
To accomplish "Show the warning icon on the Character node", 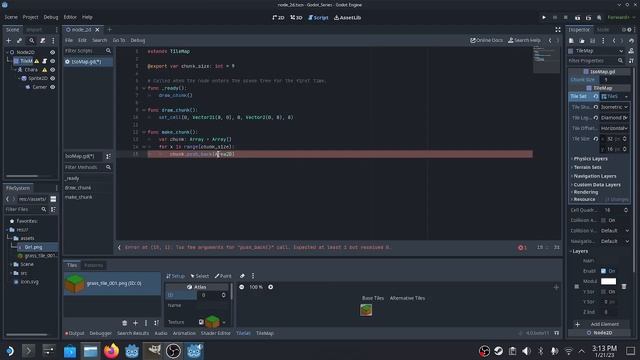I will tap(45, 70).
